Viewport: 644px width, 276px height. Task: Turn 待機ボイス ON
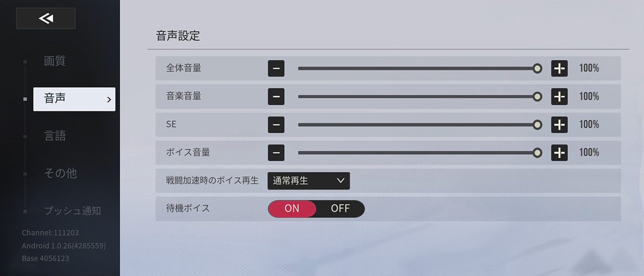point(292,209)
